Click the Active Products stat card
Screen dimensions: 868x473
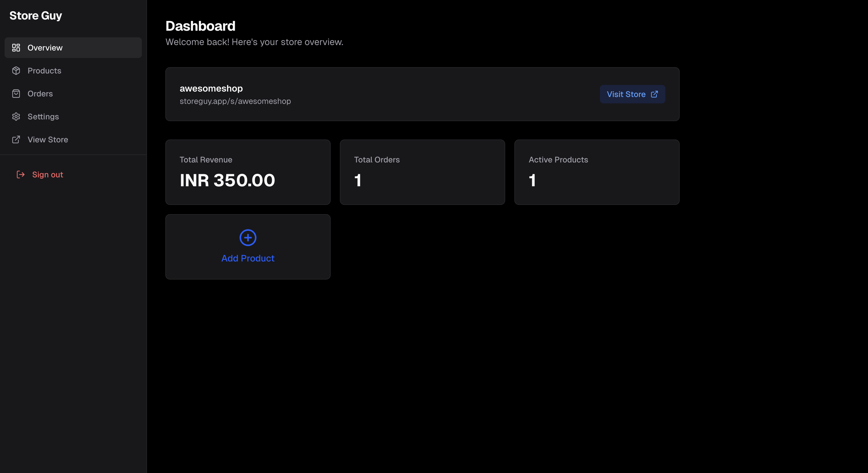pos(596,172)
